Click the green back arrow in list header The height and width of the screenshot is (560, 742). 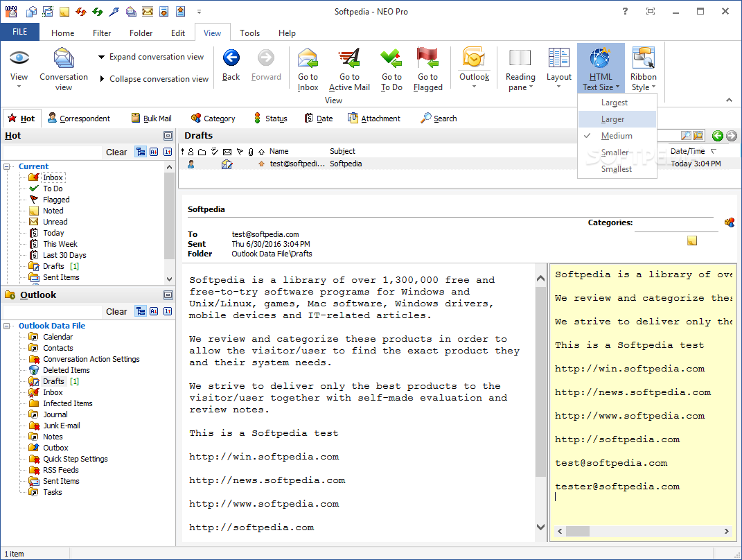tap(717, 136)
